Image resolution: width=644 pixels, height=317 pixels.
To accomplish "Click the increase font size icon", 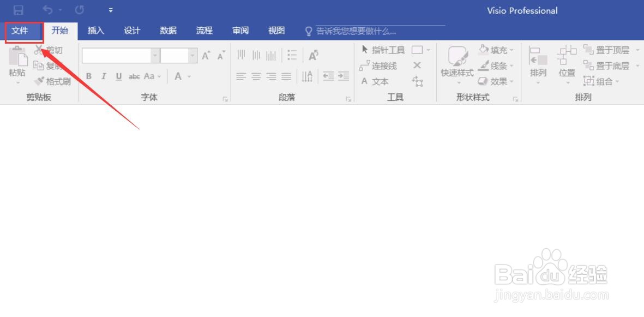I will pyautogui.click(x=206, y=56).
